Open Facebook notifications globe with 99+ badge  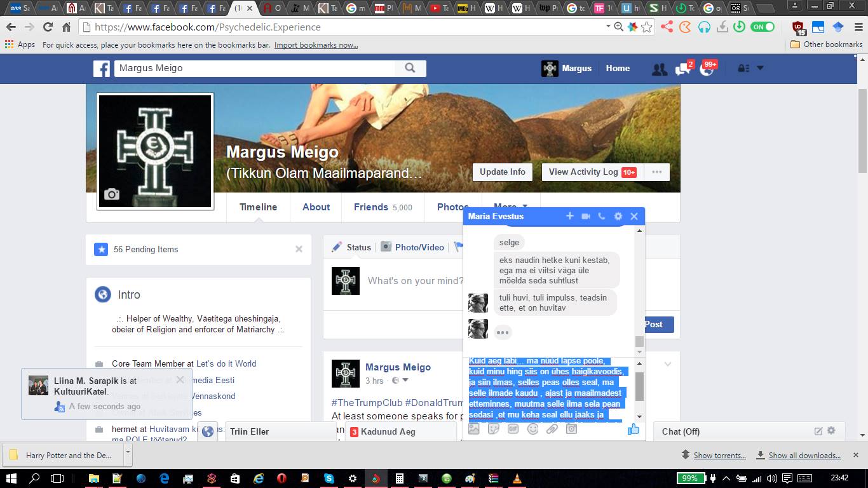[707, 69]
